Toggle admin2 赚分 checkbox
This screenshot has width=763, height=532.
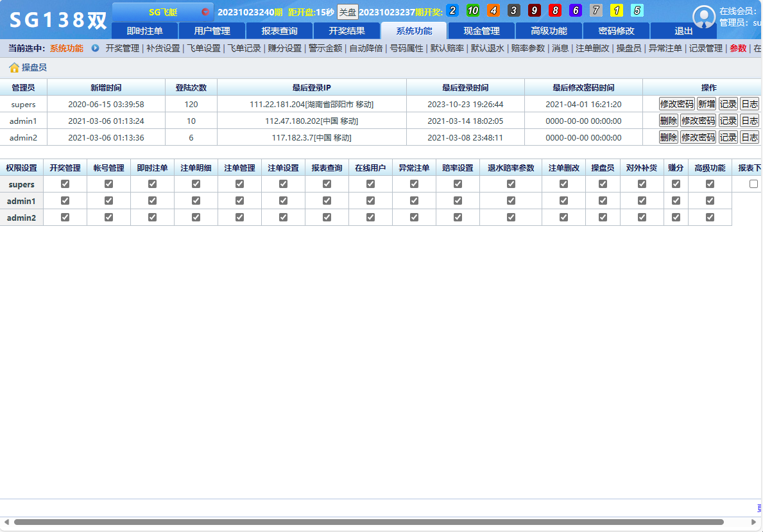point(676,217)
